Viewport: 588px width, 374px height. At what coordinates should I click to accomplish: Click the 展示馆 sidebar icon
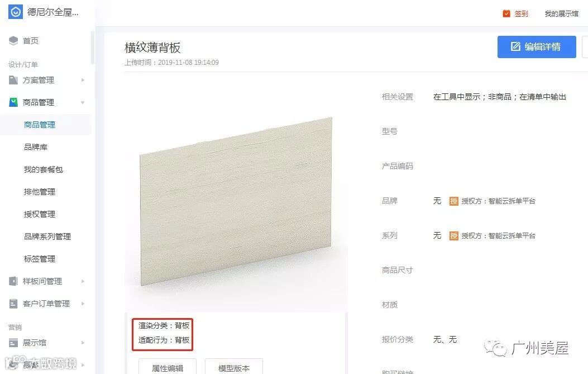pos(13,343)
